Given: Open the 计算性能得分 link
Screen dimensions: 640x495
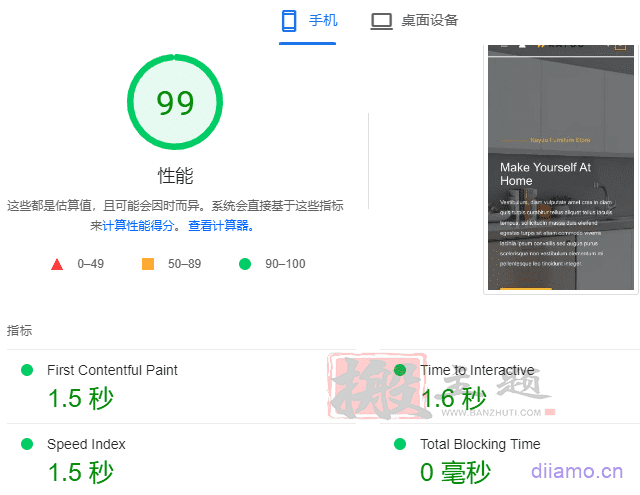Looking at the screenshot, I should [138, 226].
